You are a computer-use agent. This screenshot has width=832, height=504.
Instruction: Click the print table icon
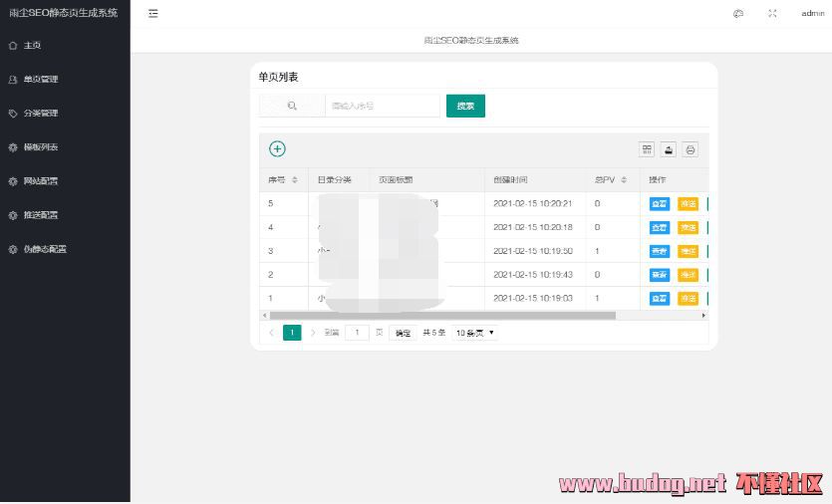click(690, 149)
